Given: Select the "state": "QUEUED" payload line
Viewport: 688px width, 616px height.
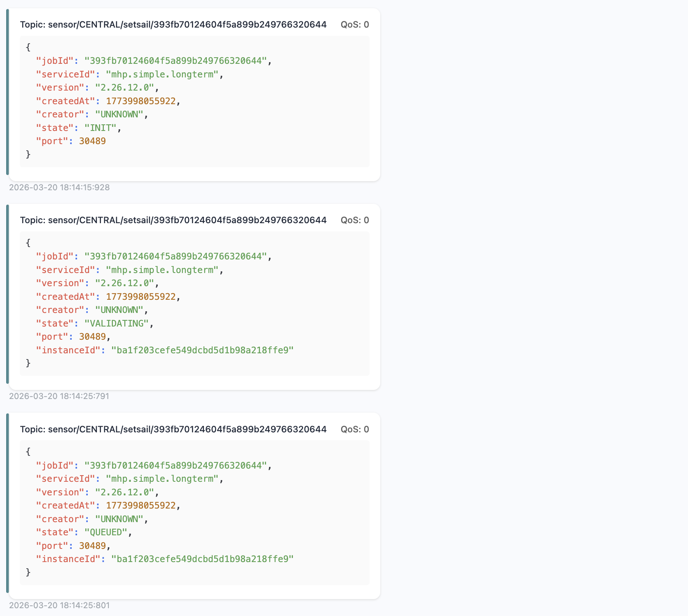Looking at the screenshot, I should click(x=84, y=532).
